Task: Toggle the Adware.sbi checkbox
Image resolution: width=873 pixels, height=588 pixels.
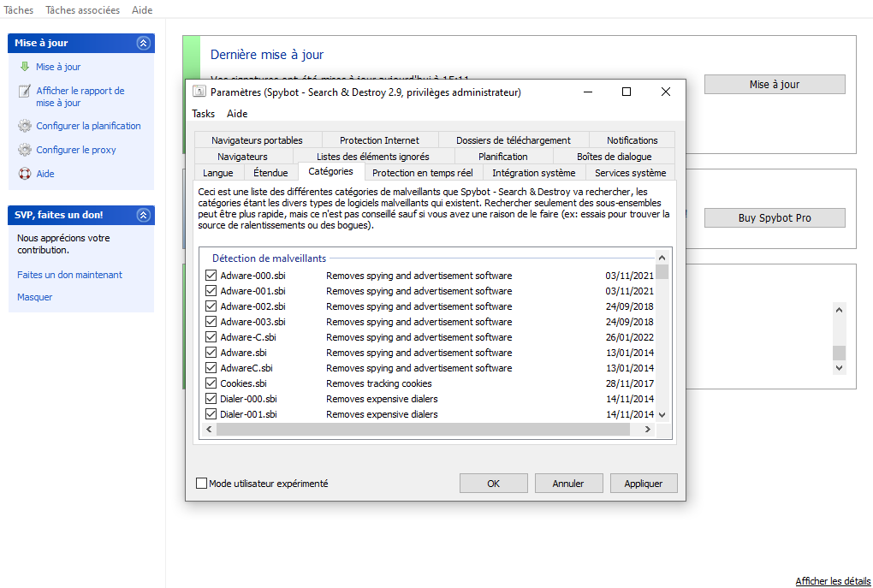Action: (x=211, y=353)
